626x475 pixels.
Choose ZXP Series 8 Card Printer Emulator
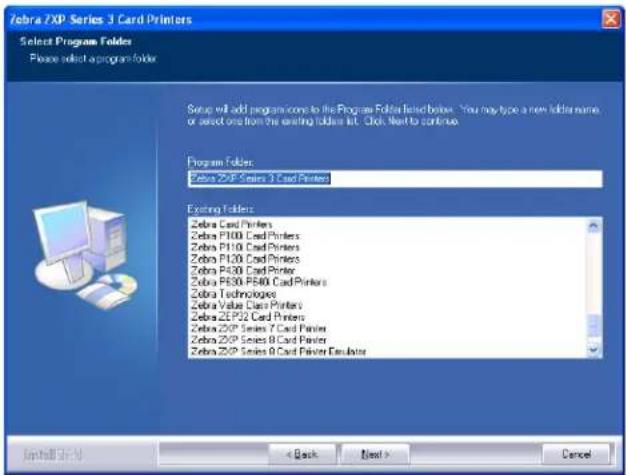pos(278,352)
